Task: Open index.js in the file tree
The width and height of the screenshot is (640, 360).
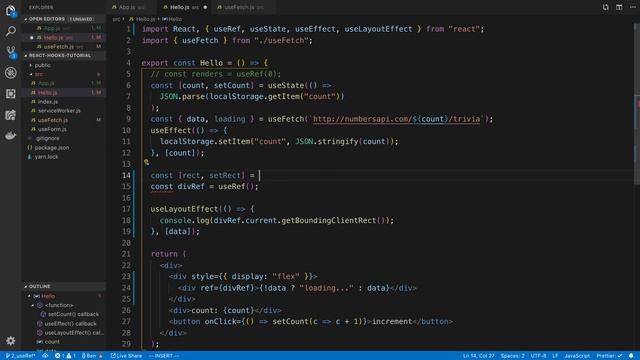Action: pos(63,102)
